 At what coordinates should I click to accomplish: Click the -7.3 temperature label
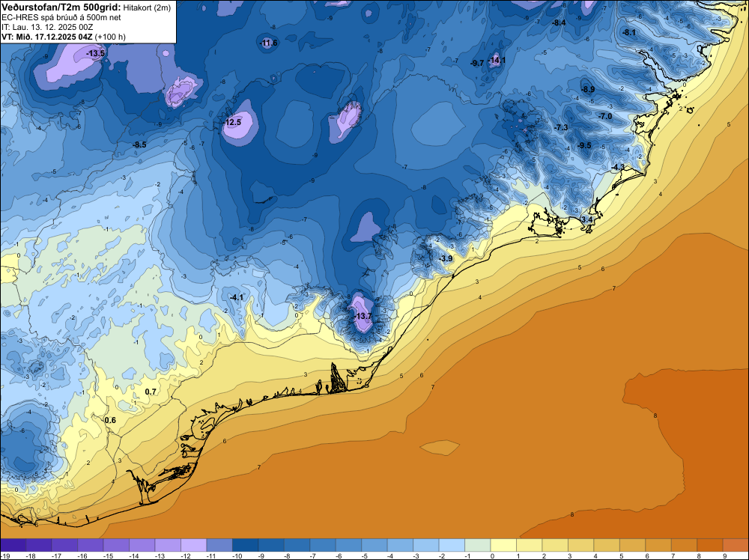click(561, 127)
